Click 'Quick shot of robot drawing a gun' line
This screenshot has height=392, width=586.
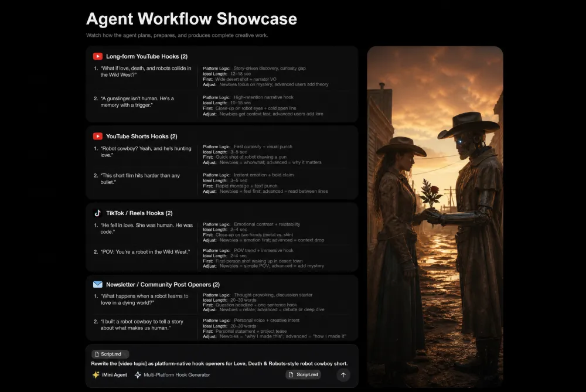[251, 157]
